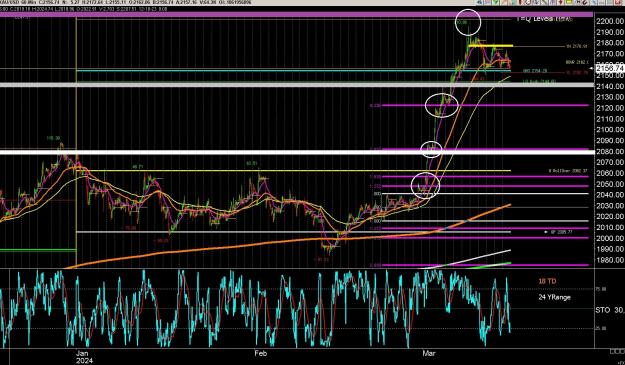Click the Feb date axis label
Image resolution: width=625 pixels, height=365 pixels.
[x=260, y=353]
